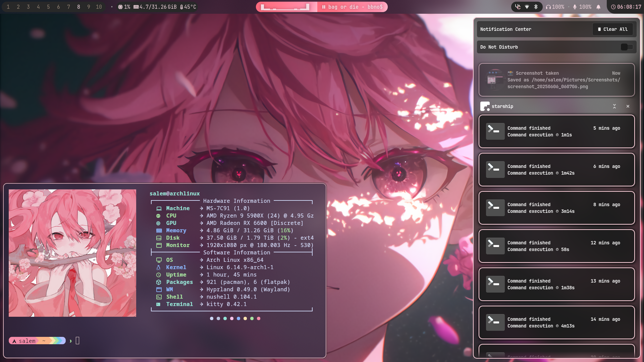Click the RAM memory icon beside 4.7/31.26 GiB
This screenshot has height=362, width=644.
(136, 7)
